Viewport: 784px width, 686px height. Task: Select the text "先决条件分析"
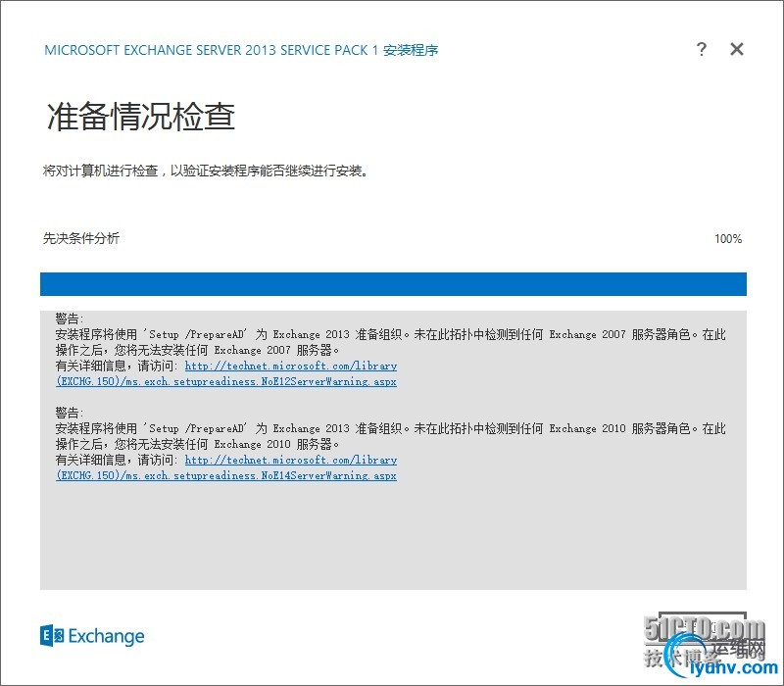click(81, 238)
